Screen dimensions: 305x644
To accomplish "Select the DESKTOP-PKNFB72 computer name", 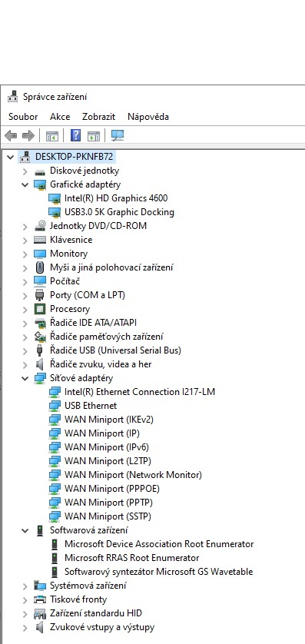I will click(75, 157).
